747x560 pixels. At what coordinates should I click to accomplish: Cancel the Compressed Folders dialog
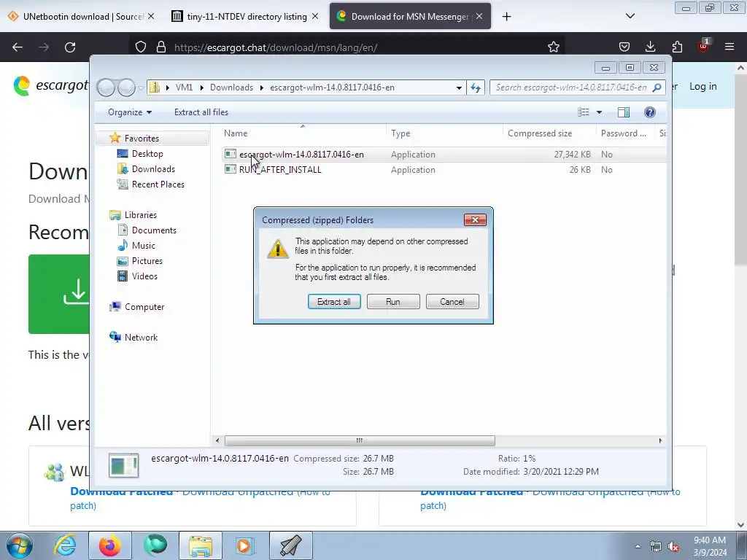(452, 301)
